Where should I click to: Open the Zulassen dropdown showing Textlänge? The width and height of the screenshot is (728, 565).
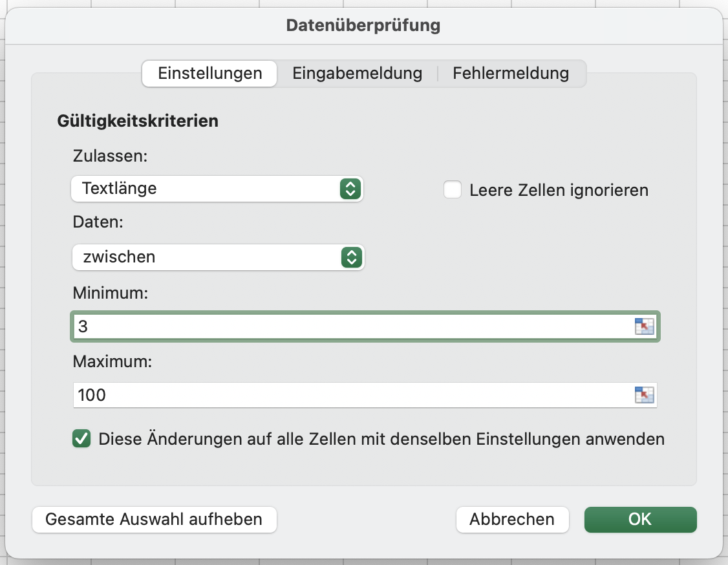207,189
